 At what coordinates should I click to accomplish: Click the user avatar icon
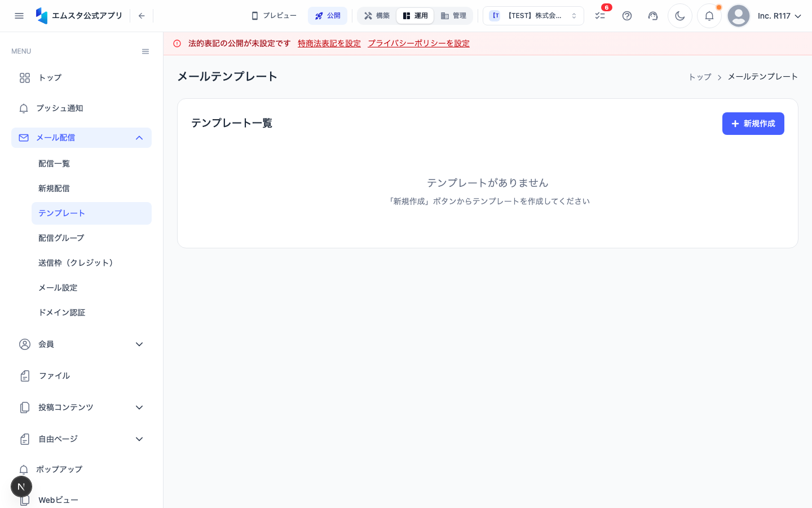739,16
